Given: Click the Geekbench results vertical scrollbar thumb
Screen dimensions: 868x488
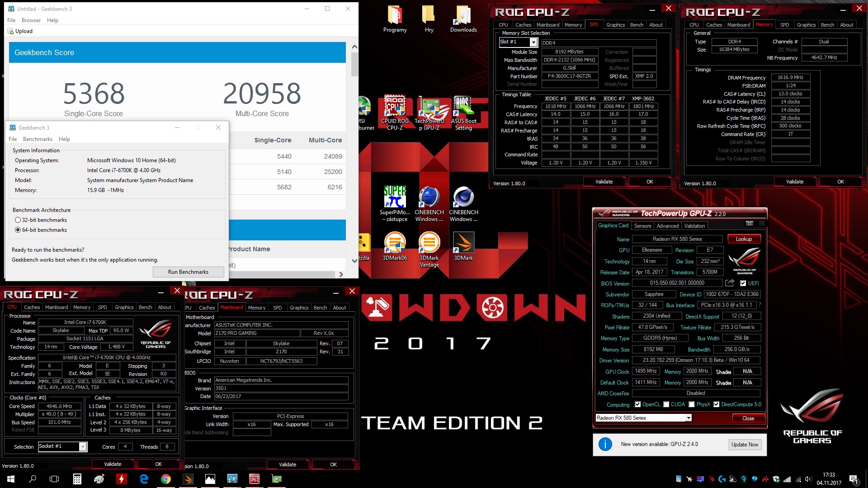Looking at the screenshot, I should 354,64.
